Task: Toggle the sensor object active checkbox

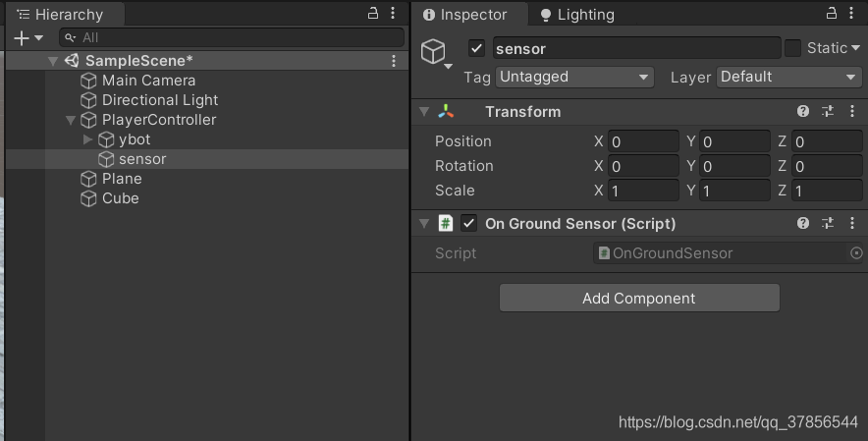Action: coord(477,48)
